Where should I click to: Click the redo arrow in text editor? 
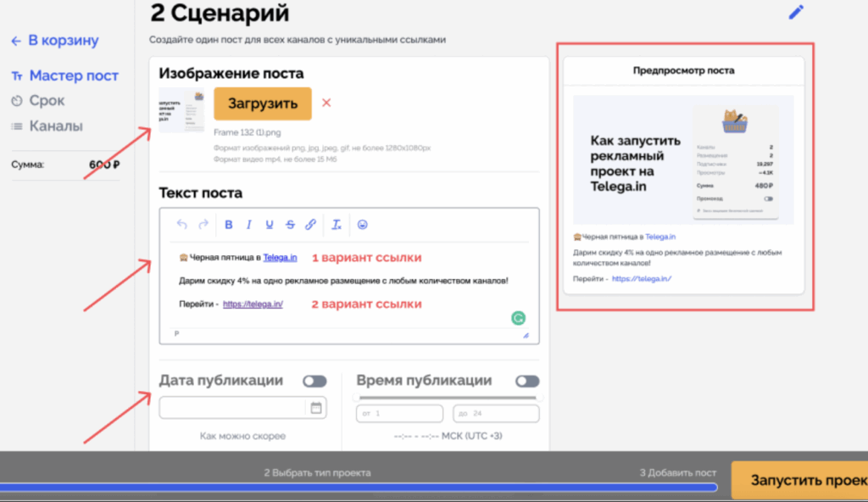(x=203, y=225)
